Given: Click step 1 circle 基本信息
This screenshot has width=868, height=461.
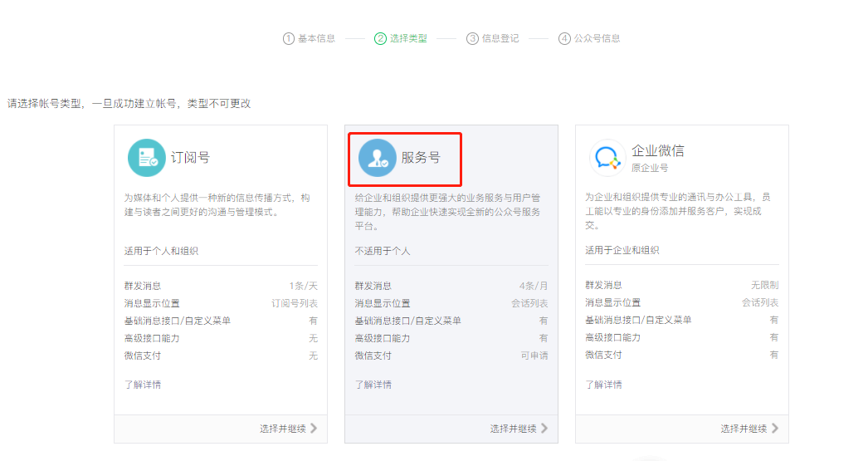Looking at the screenshot, I should [x=289, y=38].
